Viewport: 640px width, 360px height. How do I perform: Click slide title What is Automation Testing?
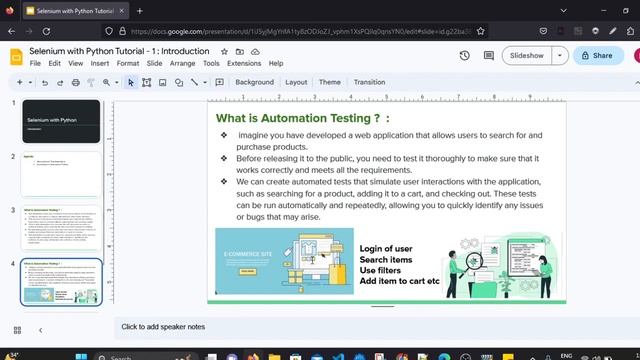[303, 118]
